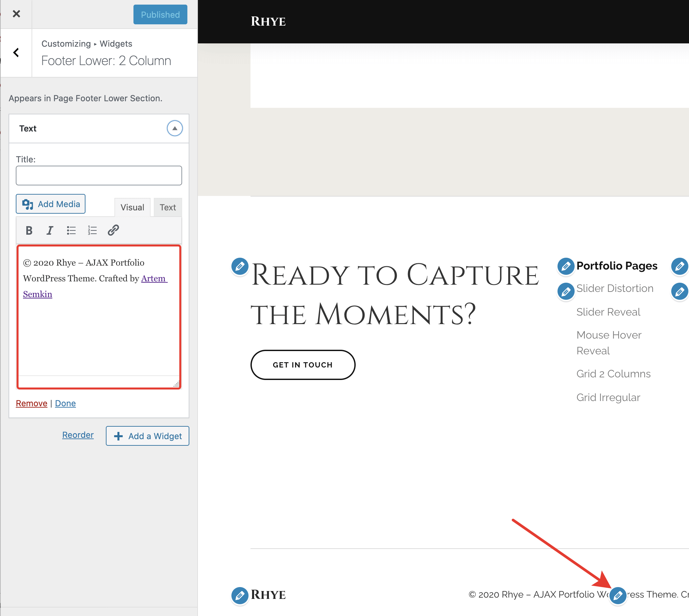Click pencil icon beside Portfolio Pages
Image resolution: width=689 pixels, height=616 pixels.
pyautogui.click(x=566, y=266)
